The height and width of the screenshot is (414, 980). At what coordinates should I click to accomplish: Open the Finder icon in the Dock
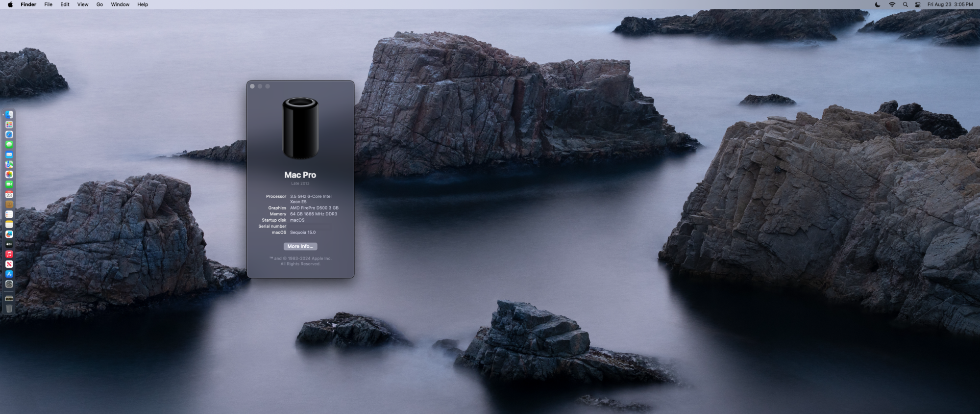9,115
